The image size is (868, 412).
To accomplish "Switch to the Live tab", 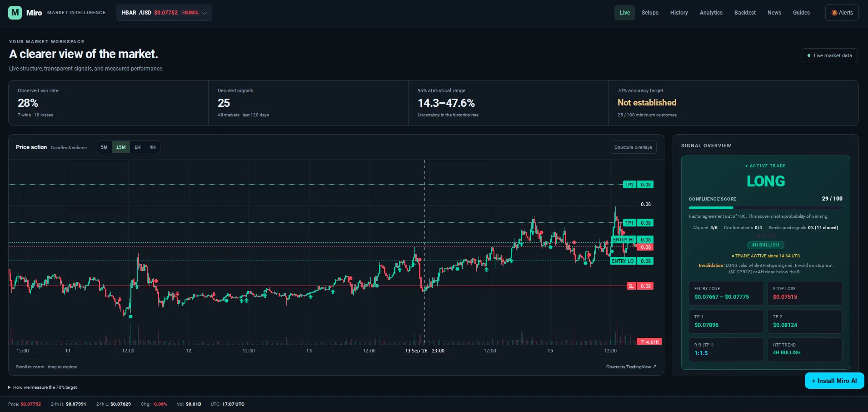I will 625,13.
